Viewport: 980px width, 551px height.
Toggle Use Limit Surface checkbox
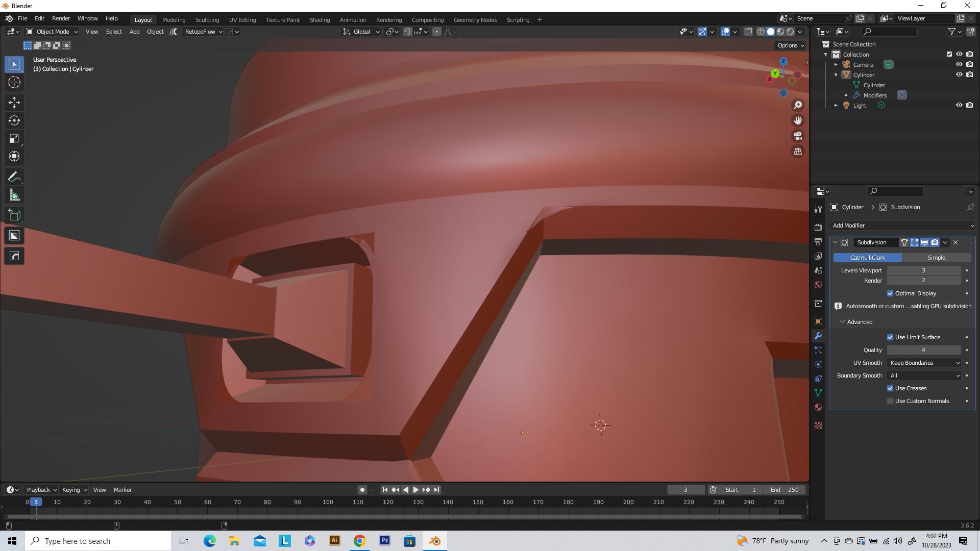[x=890, y=337]
